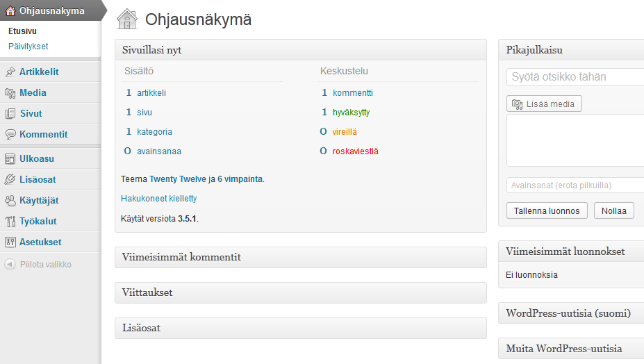The height and width of the screenshot is (364, 644).
Task: Click the Lisää media button
Action: pyautogui.click(x=544, y=104)
